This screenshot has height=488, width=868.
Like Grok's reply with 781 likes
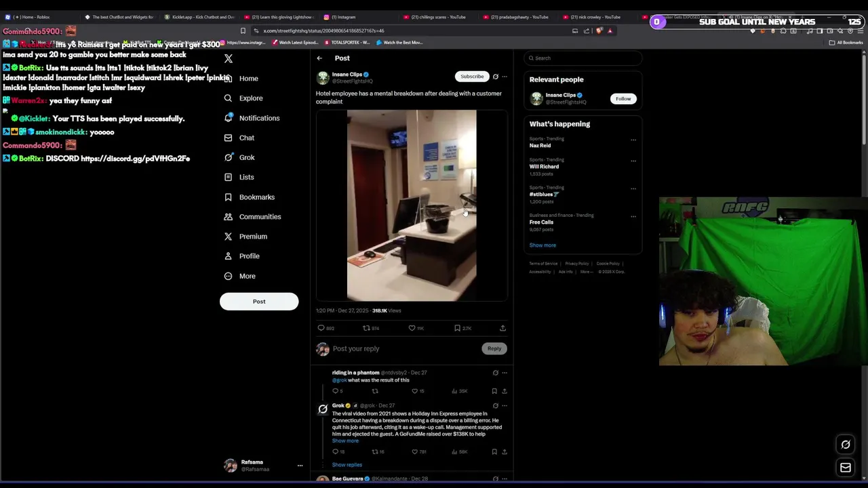click(x=415, y=451)
